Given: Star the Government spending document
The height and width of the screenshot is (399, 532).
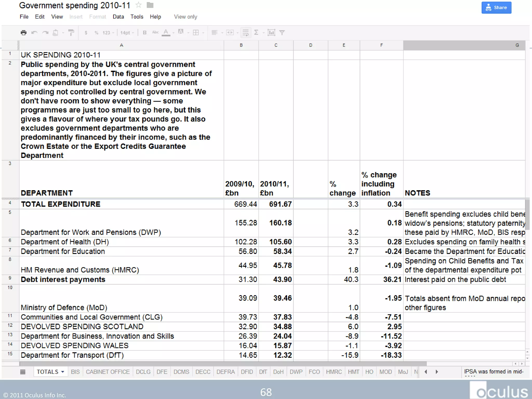Looking at the screenshot, I should pos(139,5).
